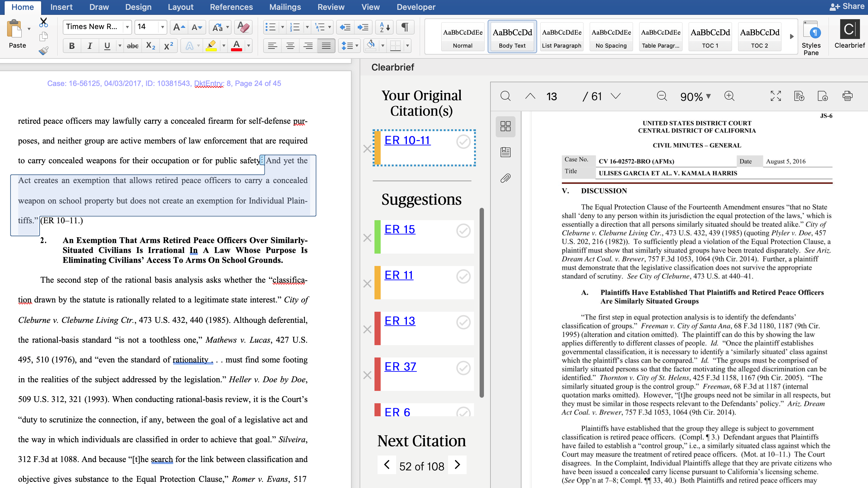The width and height of the screenshot is (868, 488).
Task: Toggle italic text formatting
Action: (90, 46)
